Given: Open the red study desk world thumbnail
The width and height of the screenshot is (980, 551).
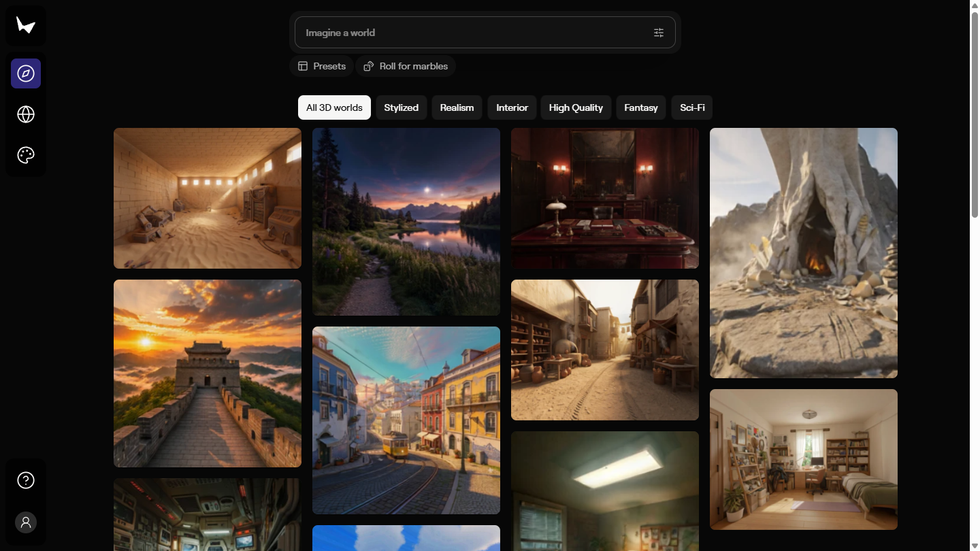Looking at the screenshot, I should [x=605, y=198].
